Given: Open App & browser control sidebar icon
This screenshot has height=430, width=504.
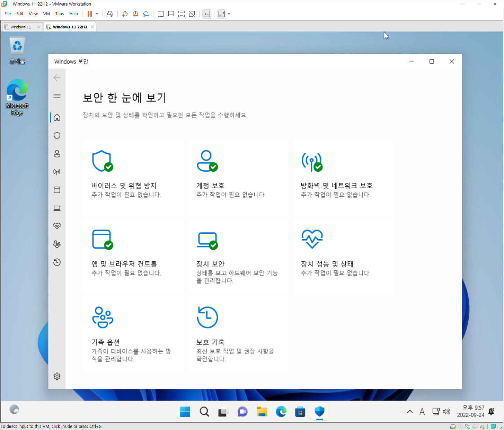Looking at the screenshot, I should coord(57,190).
